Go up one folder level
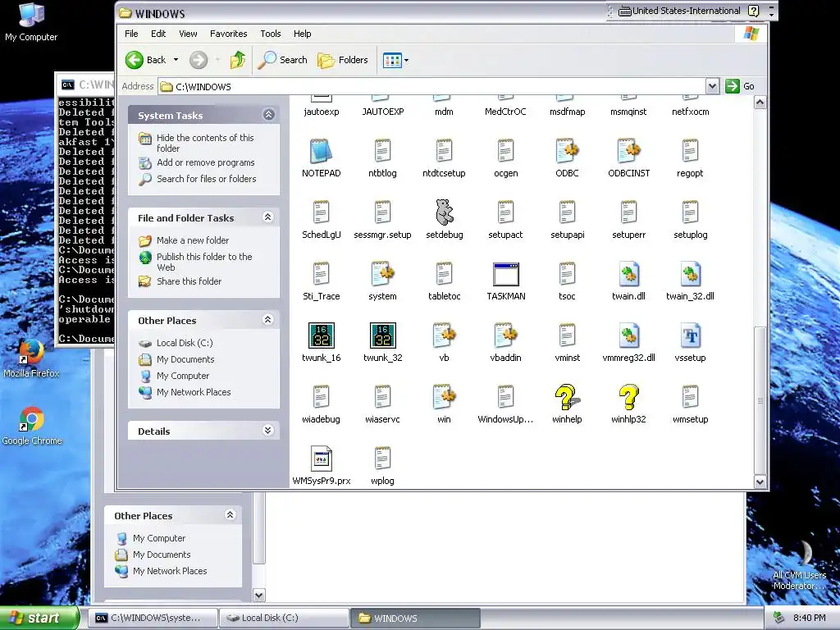840x630 pixels. pos(238,60)
